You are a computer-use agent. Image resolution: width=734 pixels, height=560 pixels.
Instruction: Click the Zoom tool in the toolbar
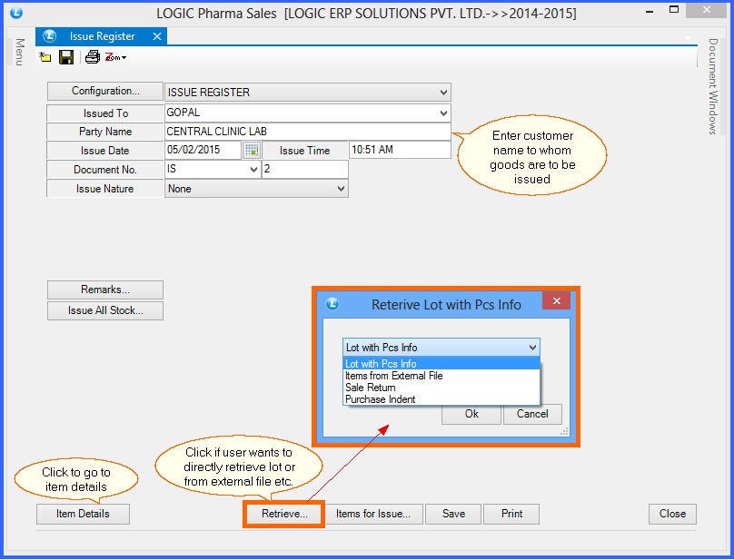[114, 56]
